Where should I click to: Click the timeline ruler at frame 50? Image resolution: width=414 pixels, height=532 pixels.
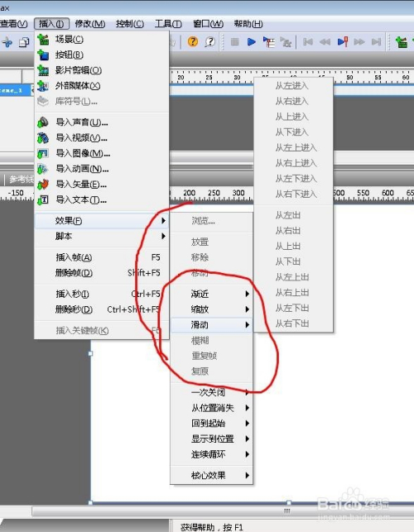pyautogui.click(x=349, y=77)
